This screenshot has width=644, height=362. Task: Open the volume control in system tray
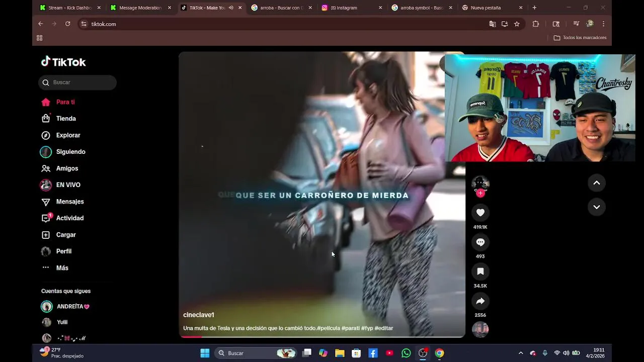[566, 353]
